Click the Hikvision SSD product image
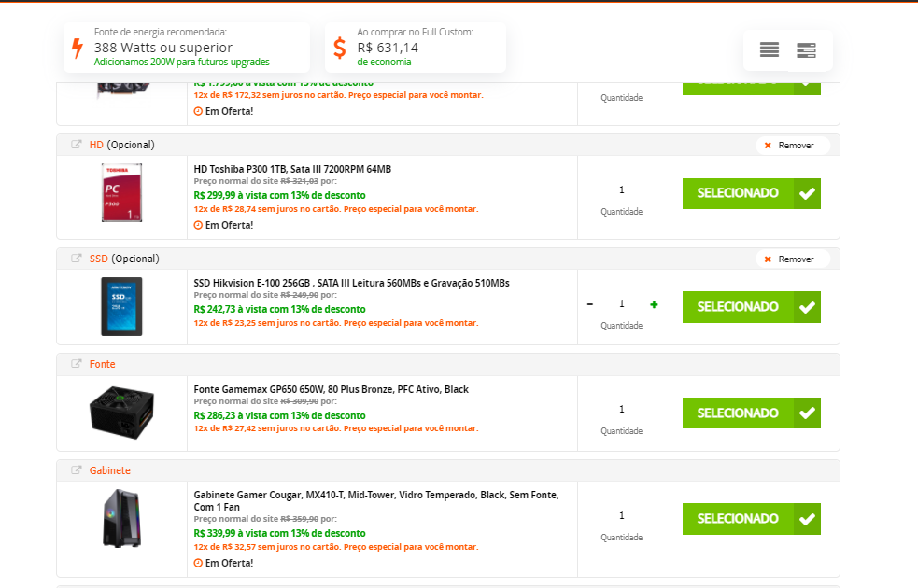The image size is (918, 588). (121, 306)
